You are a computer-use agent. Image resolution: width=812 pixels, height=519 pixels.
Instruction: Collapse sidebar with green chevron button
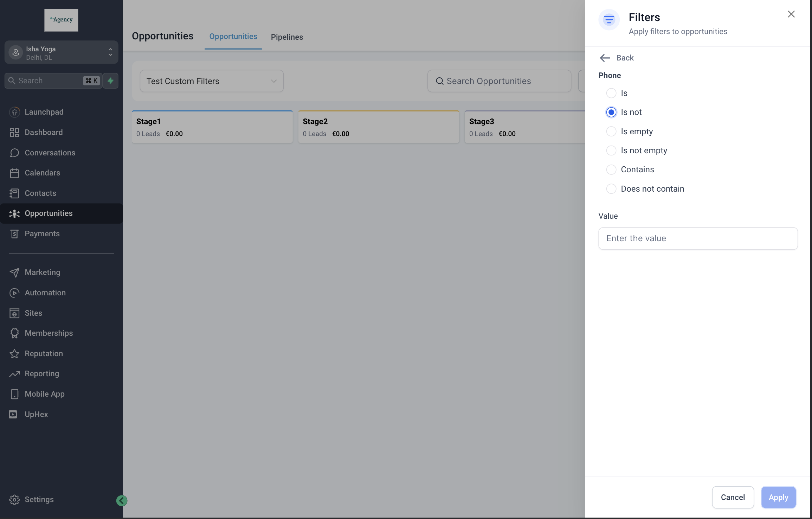click(x=122, y=500)
